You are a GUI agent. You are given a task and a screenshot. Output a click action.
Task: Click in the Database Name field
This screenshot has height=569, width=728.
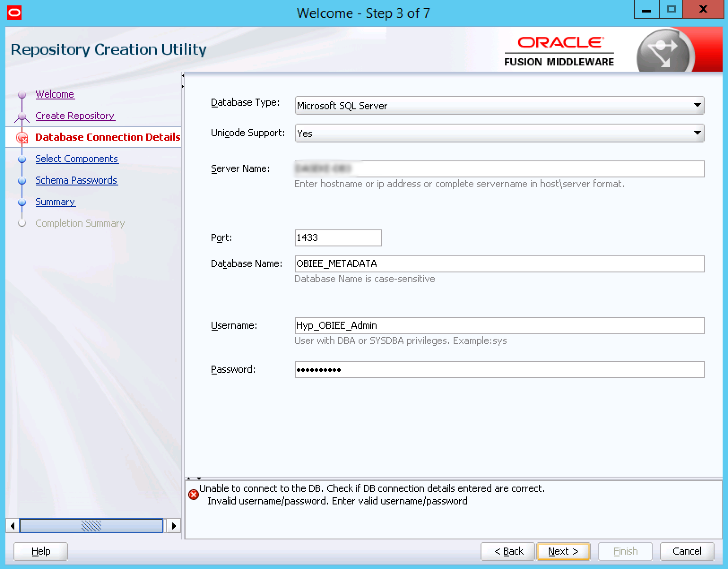click(499, 264)
